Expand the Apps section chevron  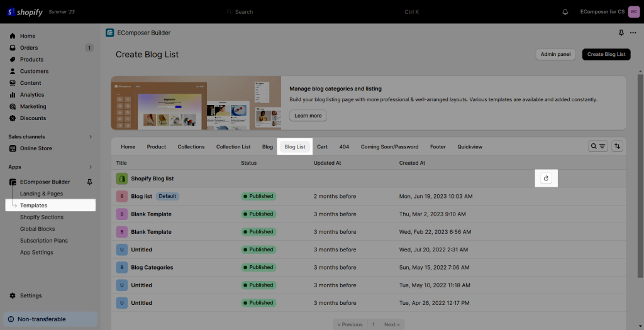click(91, 167)
